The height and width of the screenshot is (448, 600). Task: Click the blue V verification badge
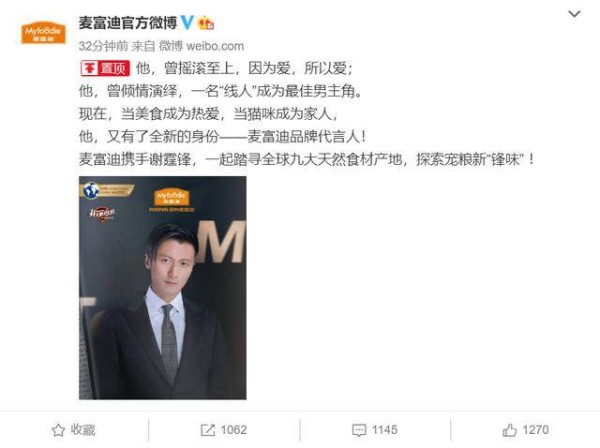(x=187, y=22)
